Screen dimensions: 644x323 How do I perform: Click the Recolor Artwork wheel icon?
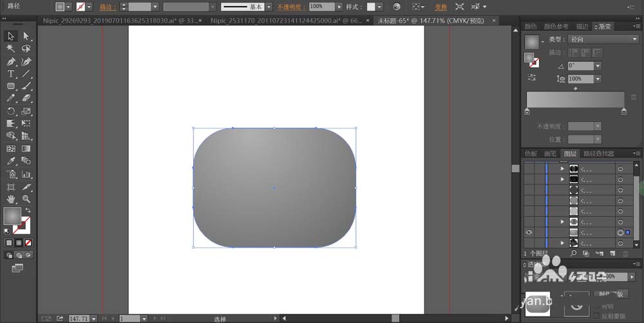[396, 6]
